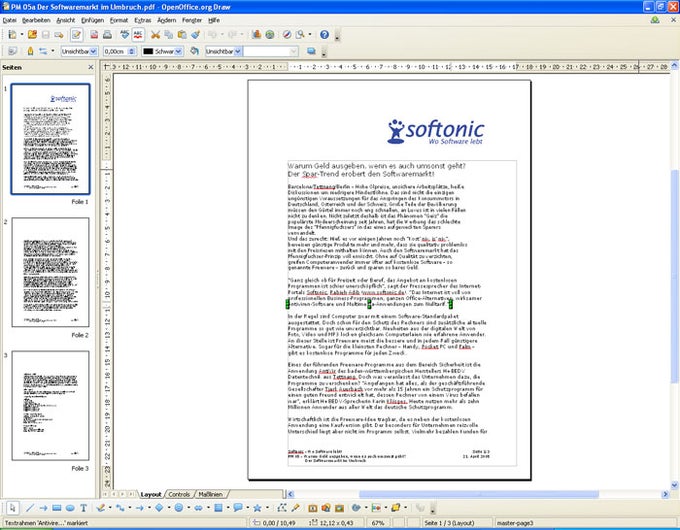Viewport: 680px width, 530px height.
Task: Select the Folie 2 page thumbnail
Action: pyautogui.click(x=51, y=272)
